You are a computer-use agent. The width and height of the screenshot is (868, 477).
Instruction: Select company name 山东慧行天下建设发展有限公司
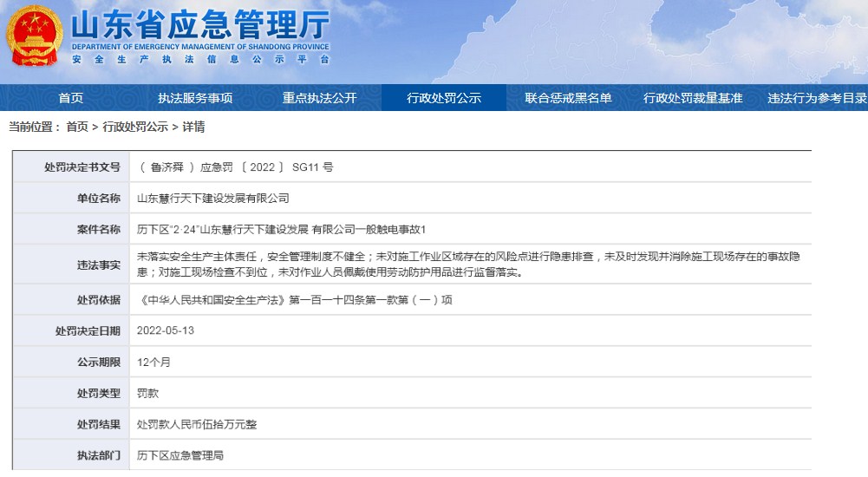tap(213, 198)
